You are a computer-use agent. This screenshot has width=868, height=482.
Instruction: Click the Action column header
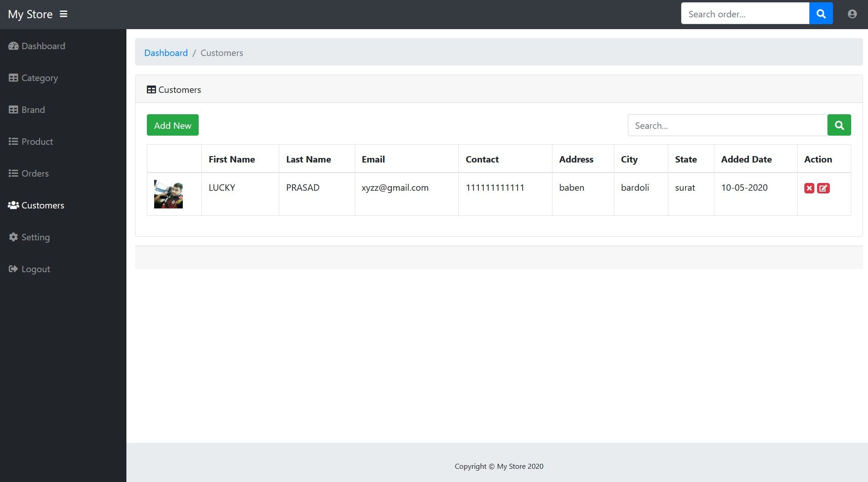pos(818,159)
